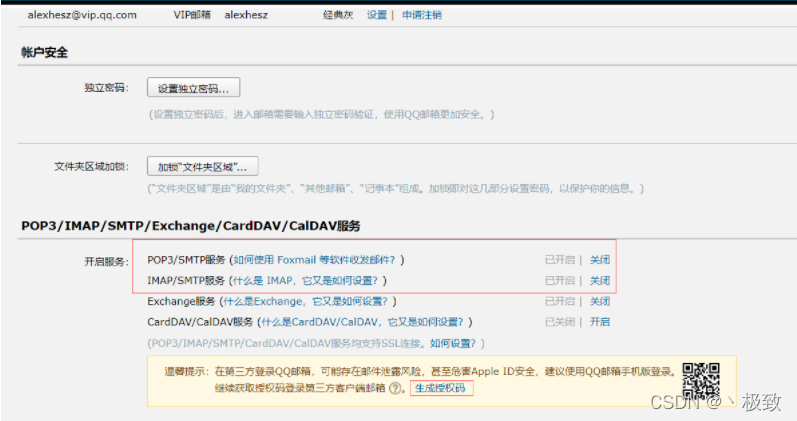Click the 加锁"文件夹区域"... button
Screen dimensions: 797x421
(202, 167)
